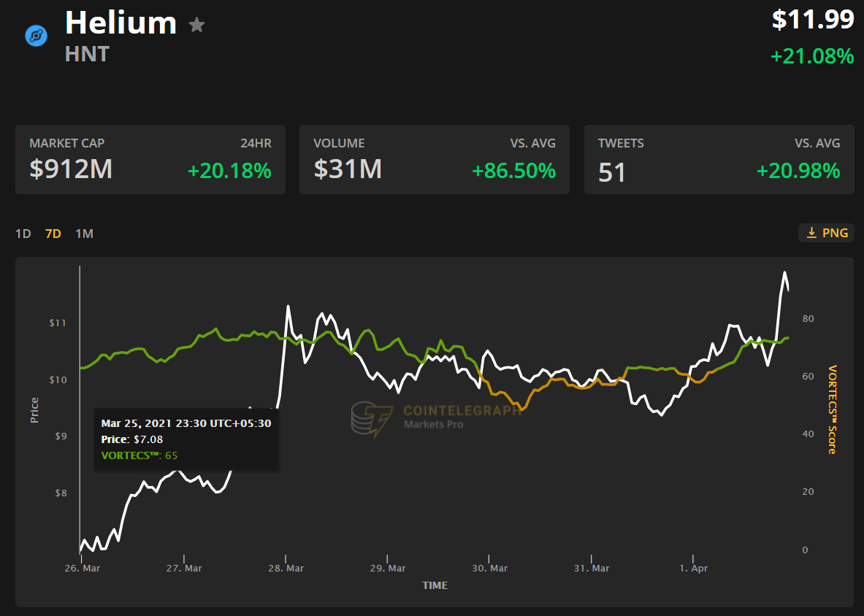
Task: Click the 28. Mar tick on time axis
Action: pos(286,568)
